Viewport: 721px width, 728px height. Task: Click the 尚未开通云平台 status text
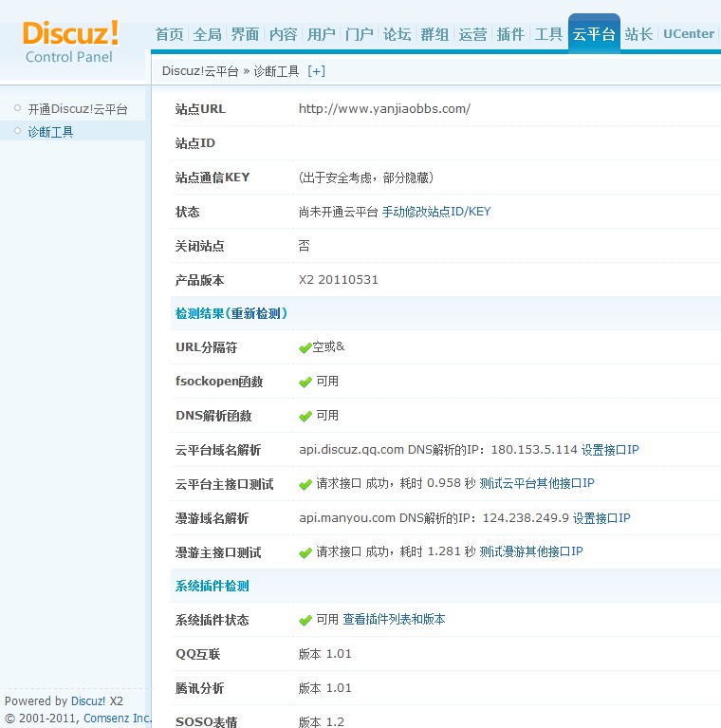pos(339,212)
